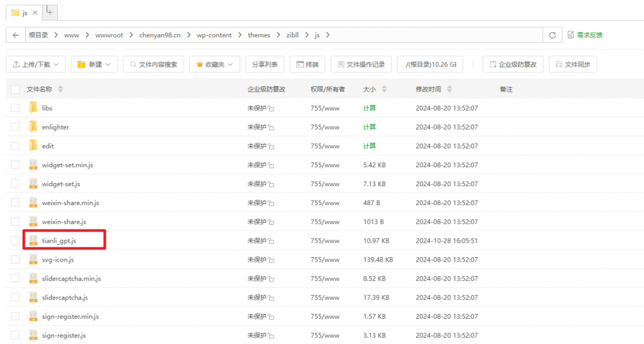Viewport: 644px width, 344px height.
Task: Expand the chevron after www breadcrumb
Action: (87, 35)
